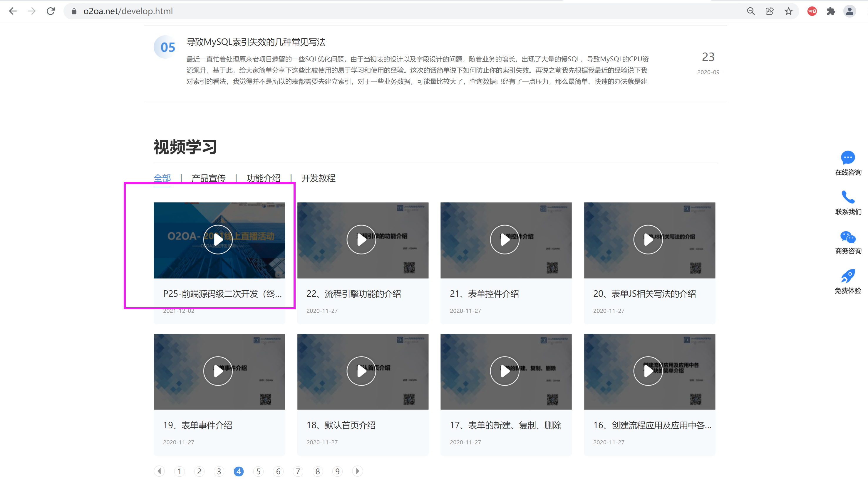Play the 流程引擎功能的介绍 video
Image resolution: width=868 pixels, height=479 pixels.
pos(361,239)
